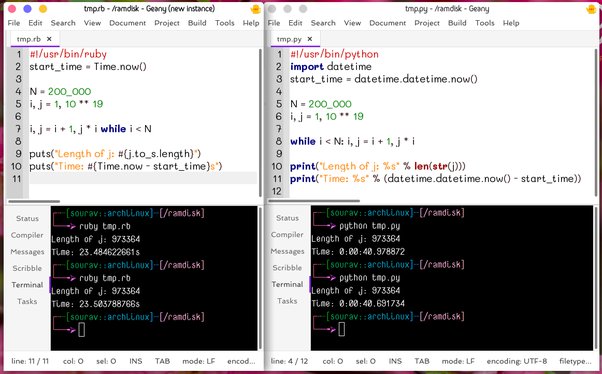
Task: Switch to Status tab in tmp.rb window
Action: tap(27, 218)
